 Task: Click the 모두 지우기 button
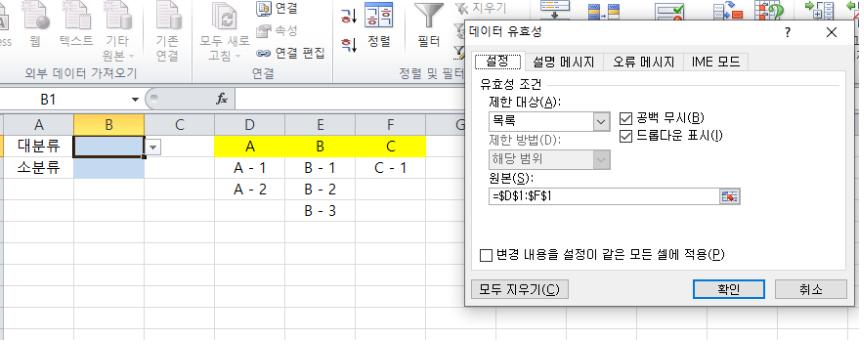(x=519, y=289)
